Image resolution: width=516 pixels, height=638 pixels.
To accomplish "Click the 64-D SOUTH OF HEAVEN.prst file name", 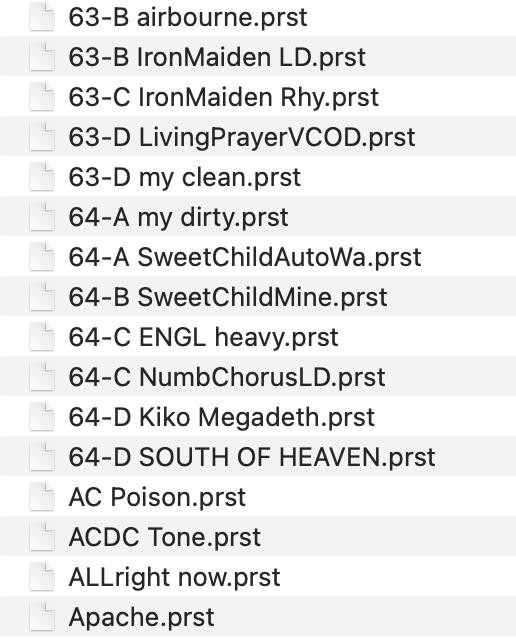I will 252,457.
